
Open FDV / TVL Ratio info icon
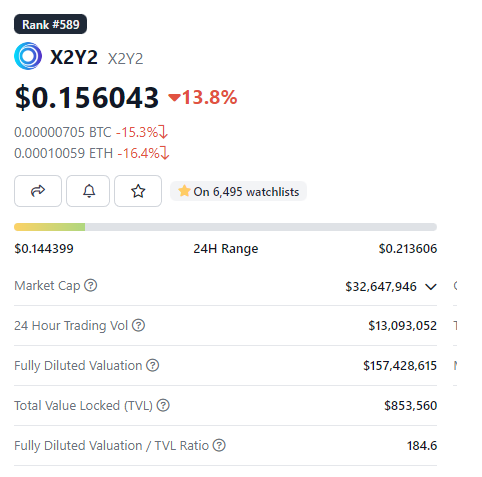[219, 445]
